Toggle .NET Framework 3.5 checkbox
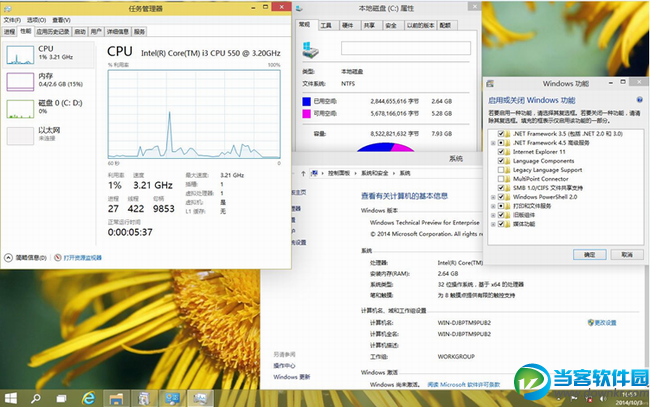The height and width of the screenshot is (407, 650). click(x=501, y=133)
